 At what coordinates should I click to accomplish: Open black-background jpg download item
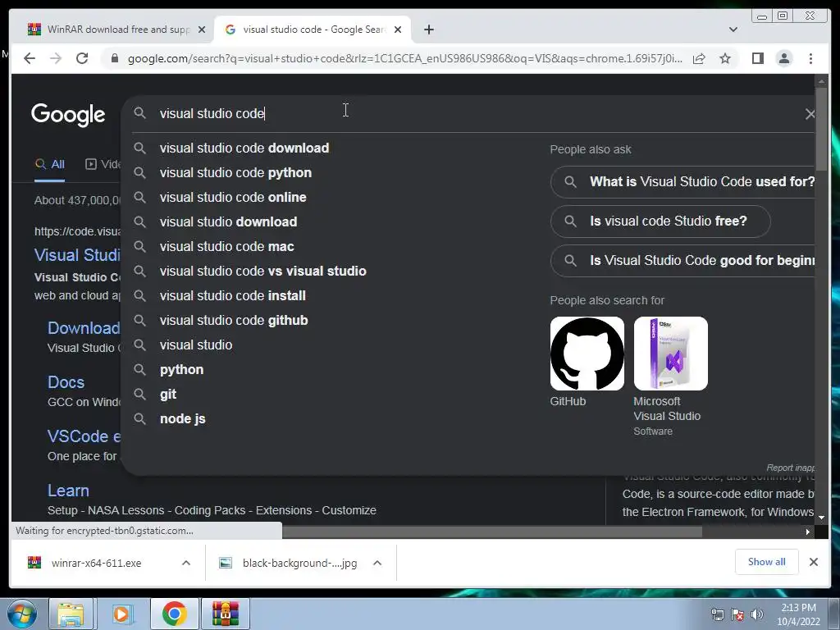[x=290, y=563]
